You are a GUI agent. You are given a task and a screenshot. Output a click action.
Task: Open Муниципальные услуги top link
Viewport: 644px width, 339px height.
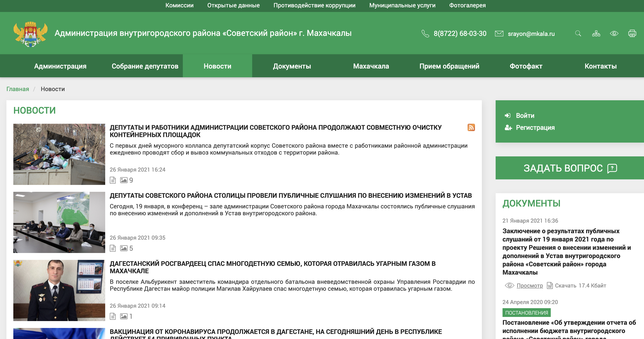coord(402,5)
